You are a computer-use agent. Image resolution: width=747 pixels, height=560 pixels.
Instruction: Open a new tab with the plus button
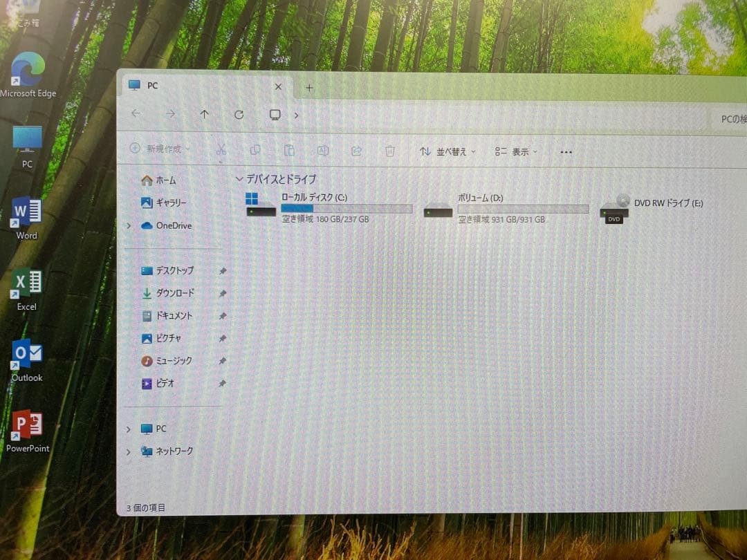click(x=308, y=88)
